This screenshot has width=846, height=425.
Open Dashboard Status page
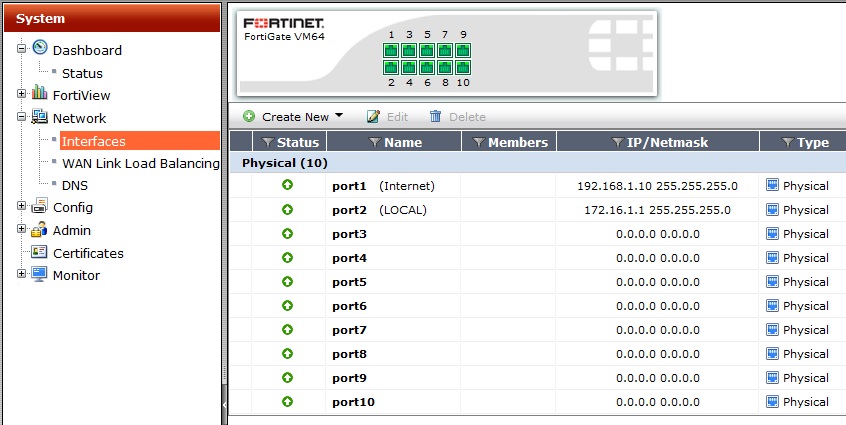82,73
